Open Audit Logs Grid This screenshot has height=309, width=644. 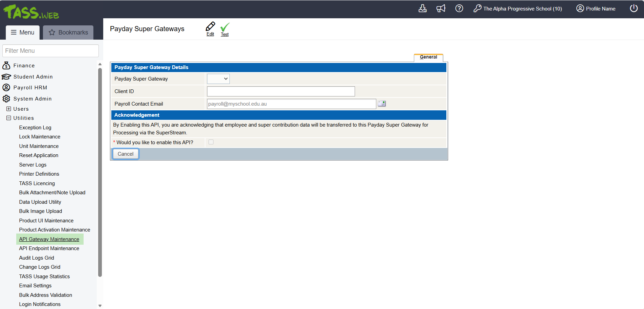pyautogui.click(x=37, y=258)
